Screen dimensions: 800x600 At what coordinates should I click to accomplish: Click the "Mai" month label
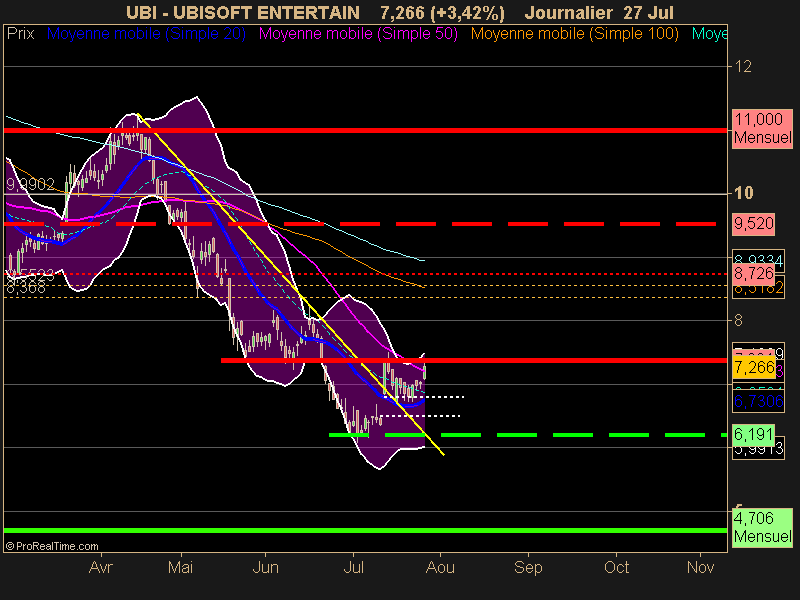(x=181, y=567)
